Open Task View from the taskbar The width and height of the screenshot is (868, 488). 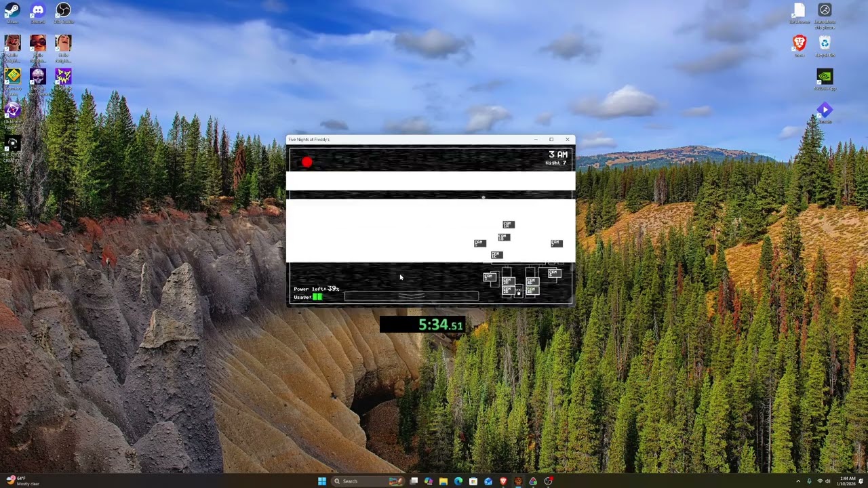pos(414,481)
